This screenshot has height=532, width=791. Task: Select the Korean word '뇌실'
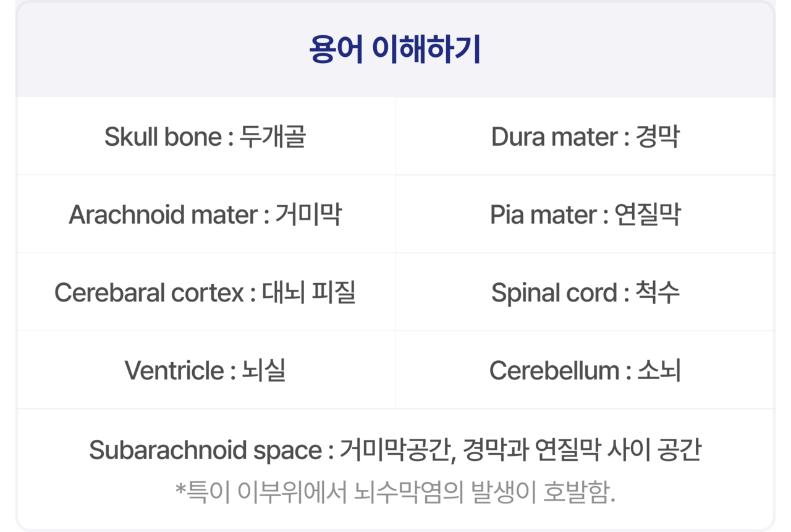click(264, 370)
